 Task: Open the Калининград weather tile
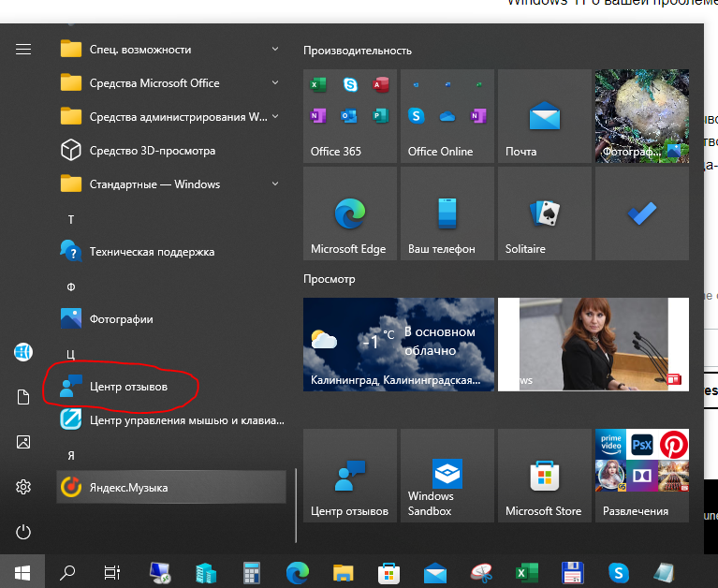point(399,345)
